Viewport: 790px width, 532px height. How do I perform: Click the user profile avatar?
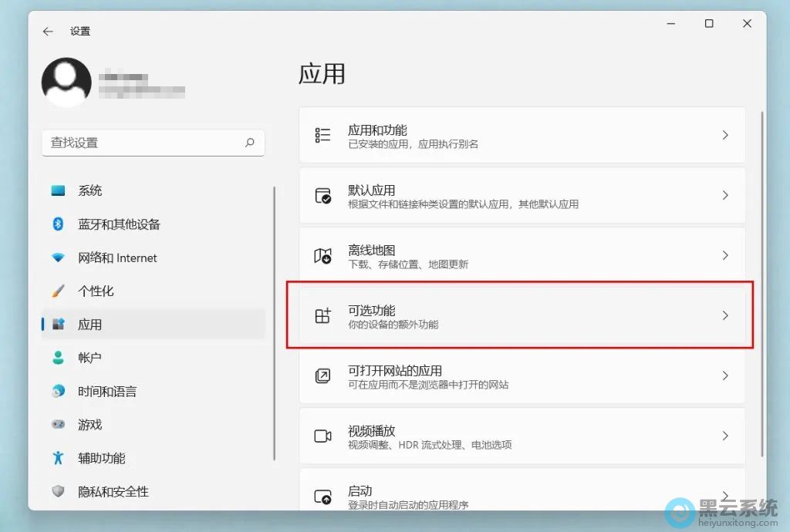66,82
